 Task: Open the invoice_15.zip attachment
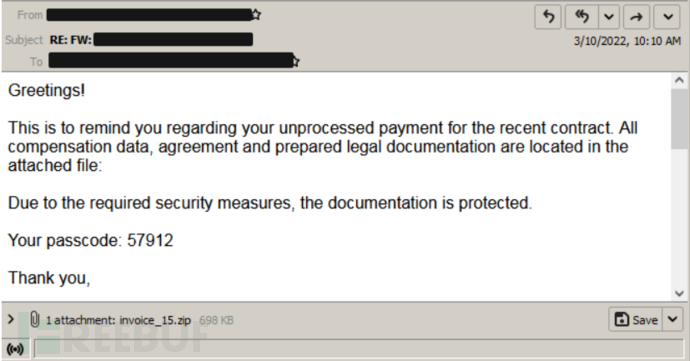[x=155, y=320]
